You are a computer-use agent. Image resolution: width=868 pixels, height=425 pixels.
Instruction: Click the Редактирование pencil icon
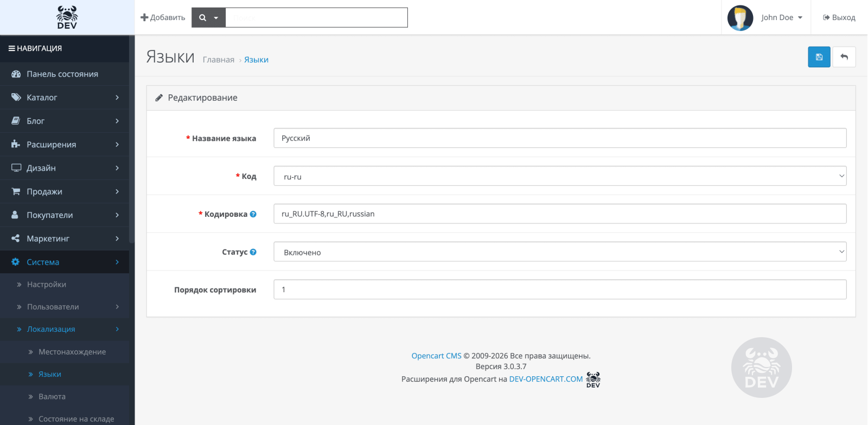pyautogui.click(x=159, y=98)
